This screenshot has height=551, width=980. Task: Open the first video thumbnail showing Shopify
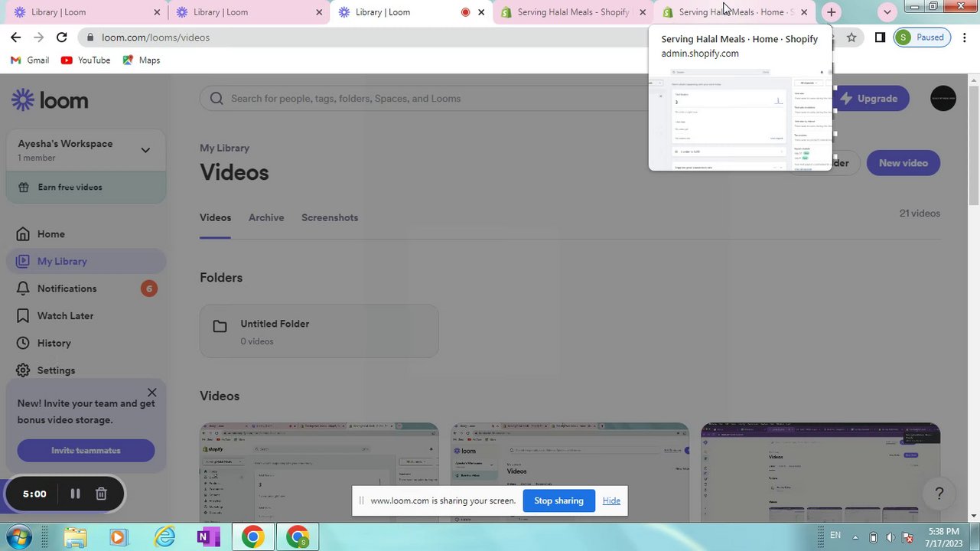pos(319,472)
